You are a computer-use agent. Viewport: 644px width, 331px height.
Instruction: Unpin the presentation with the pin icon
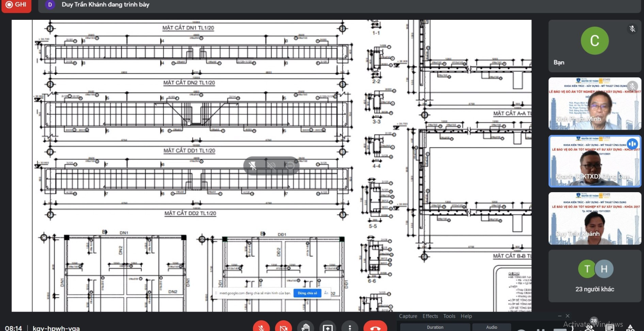pos(252,165)
